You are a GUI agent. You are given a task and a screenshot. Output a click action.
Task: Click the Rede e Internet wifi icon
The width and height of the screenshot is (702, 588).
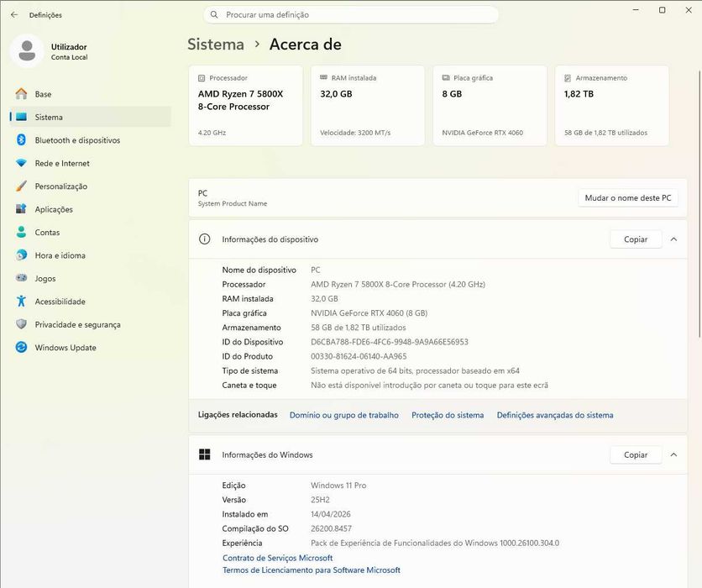pyautogui.click(x=21, y=163)
